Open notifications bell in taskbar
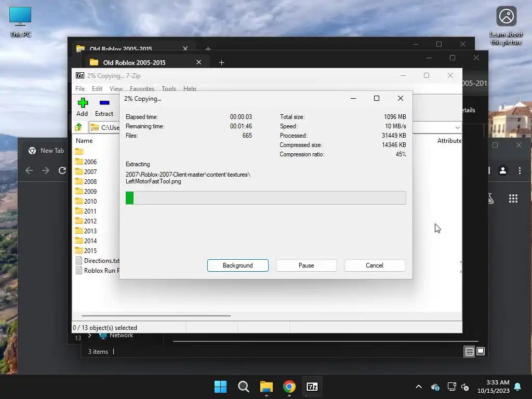Screen dimensions: 532x399 point(518,387)
